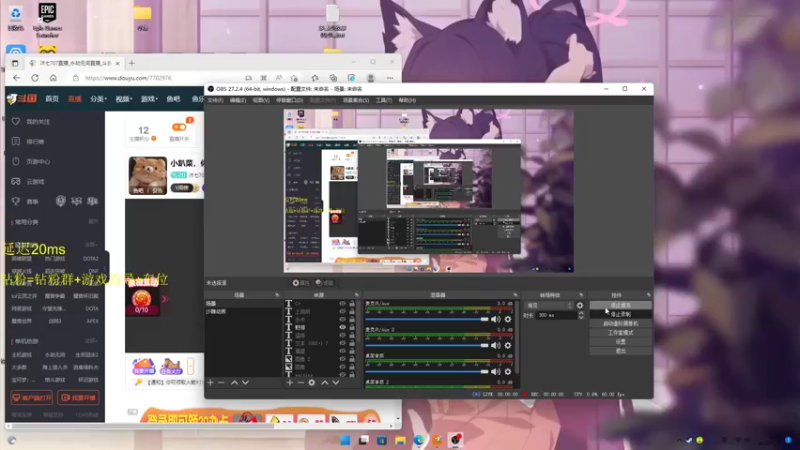Image resolution: width=800 pixels, height=450 pixels.
Task: Open Edge settings and more menu
Action: (390, 78)
